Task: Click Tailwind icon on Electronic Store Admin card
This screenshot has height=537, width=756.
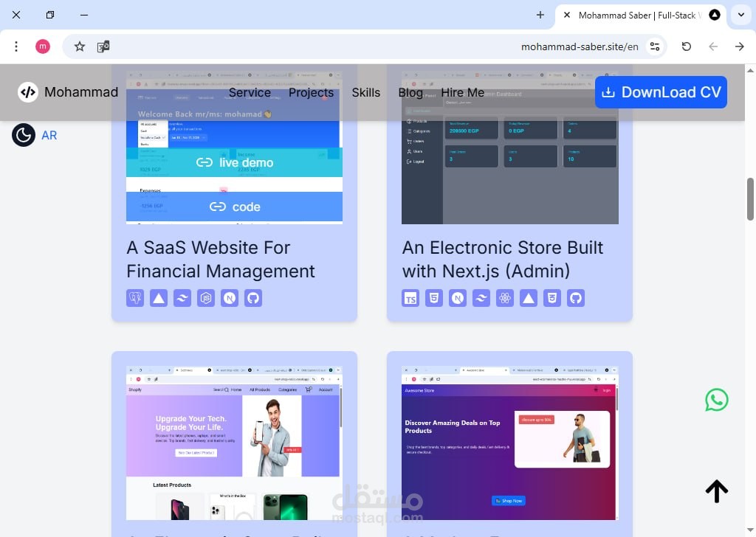Action: (481, 298)
